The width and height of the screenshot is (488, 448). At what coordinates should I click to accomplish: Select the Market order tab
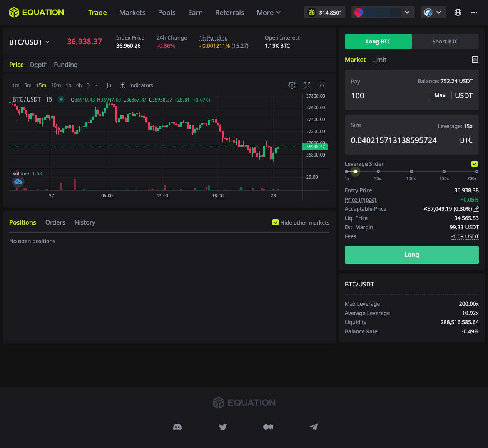(x=355, y=60)
